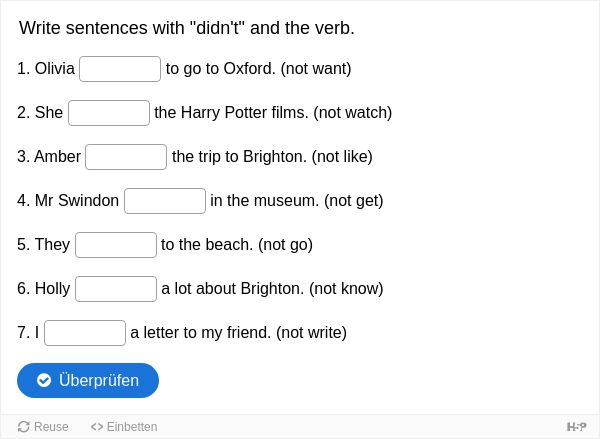This screenshot has height=439, width=600.
Task: Focus the blank after Mr Swindon
Action: (165, 201)
